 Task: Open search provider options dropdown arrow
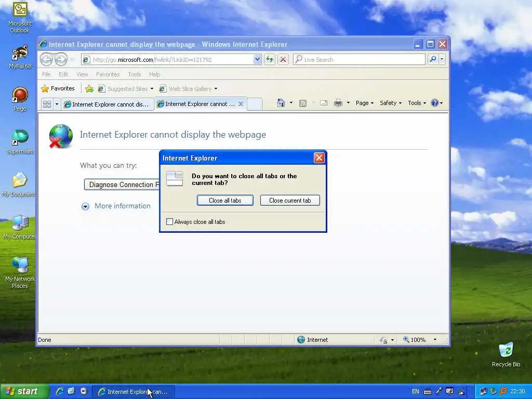[x=442, y=59]
